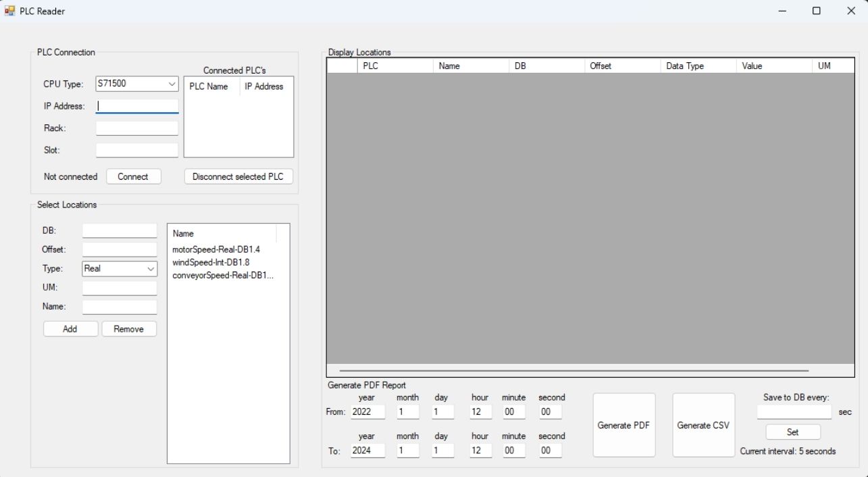
Task: Click the To minute field
Action: pos(514,450)
